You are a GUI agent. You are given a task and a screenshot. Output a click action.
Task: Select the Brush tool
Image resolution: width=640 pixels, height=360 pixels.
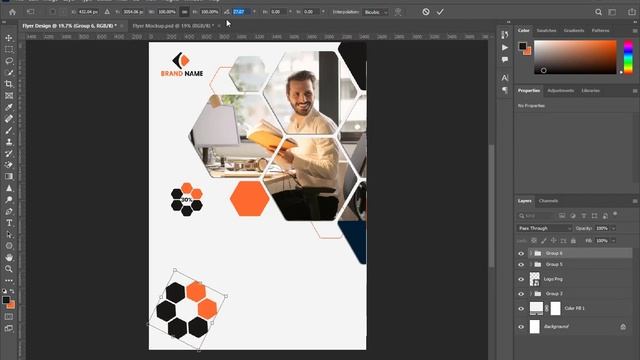[9, 130]
